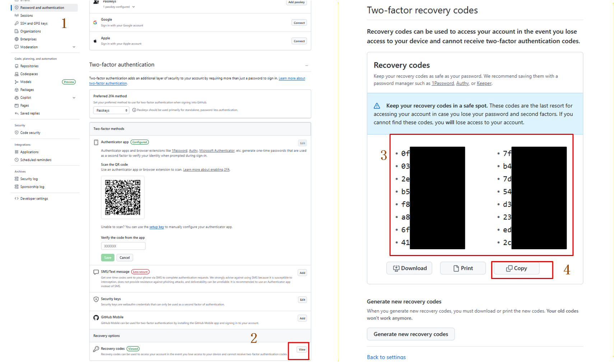614x364 pixels.
Task: Click the Print recovery codes button
Action: (x=463, y=268)
